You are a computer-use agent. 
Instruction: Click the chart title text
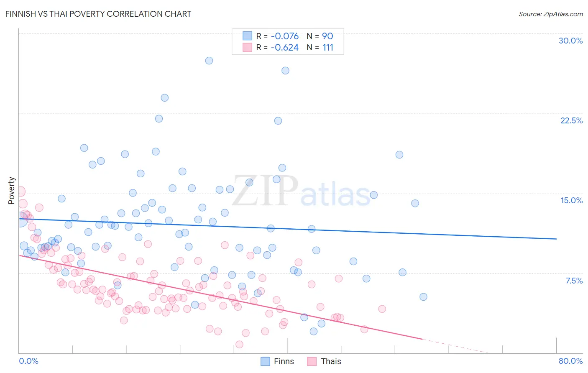[98, 14]
